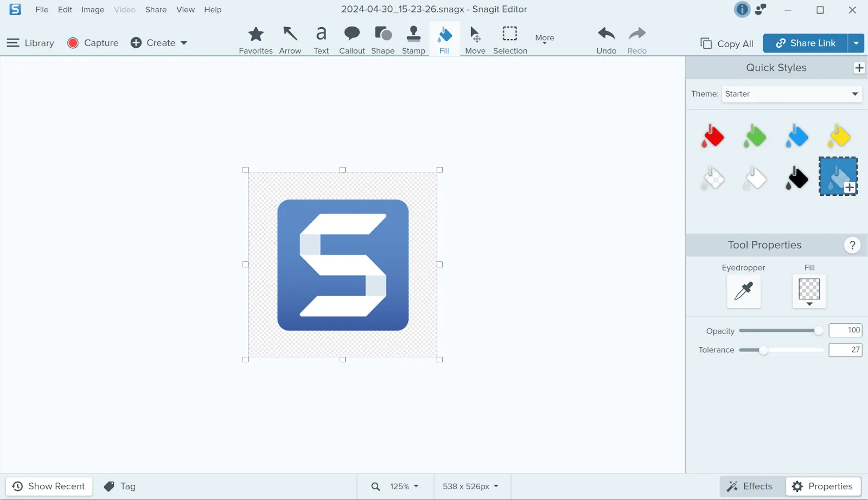Click the Redo arrow
868x500 pixels.
637,40
